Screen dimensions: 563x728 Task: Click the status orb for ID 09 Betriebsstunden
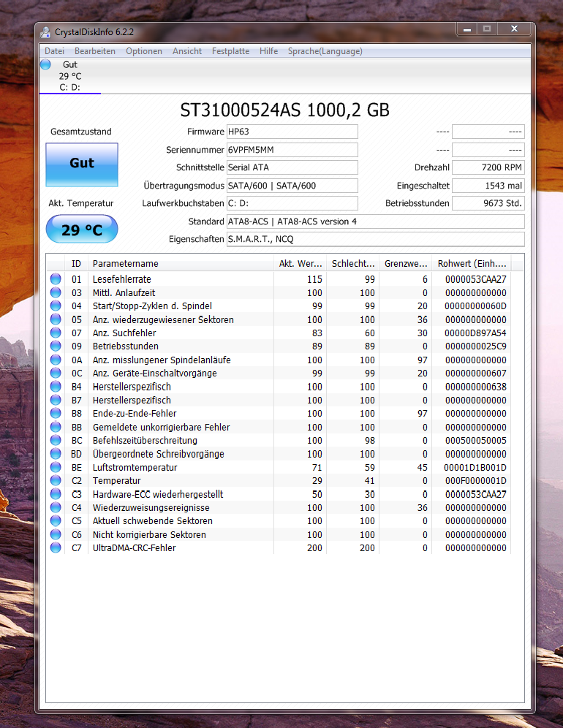click(x=56, y=346)
